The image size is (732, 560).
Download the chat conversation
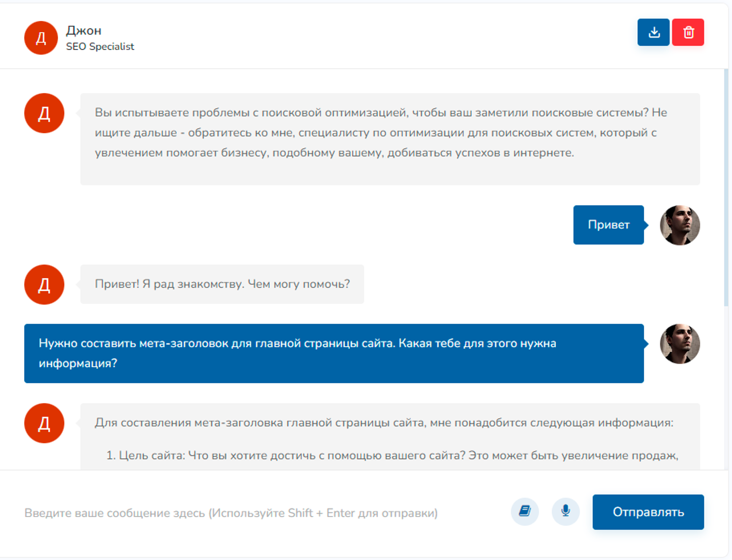pyautogui.click(x=653, y=32)
